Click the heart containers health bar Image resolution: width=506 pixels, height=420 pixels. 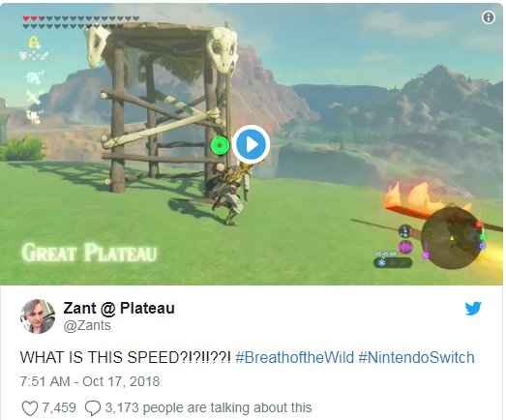81,21
